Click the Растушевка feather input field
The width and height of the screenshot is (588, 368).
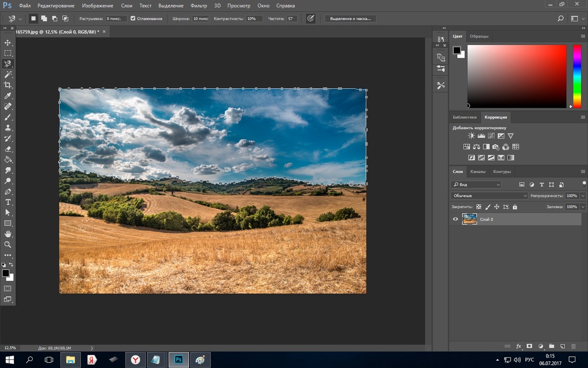pyautogui.click(x=116, y=19)
